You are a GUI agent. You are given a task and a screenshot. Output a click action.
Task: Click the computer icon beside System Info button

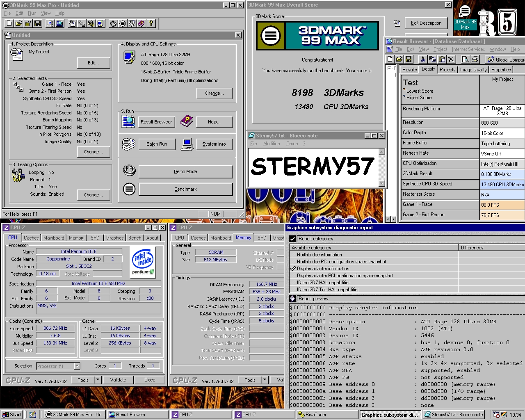pyautogui.click(x=187, y=144)
